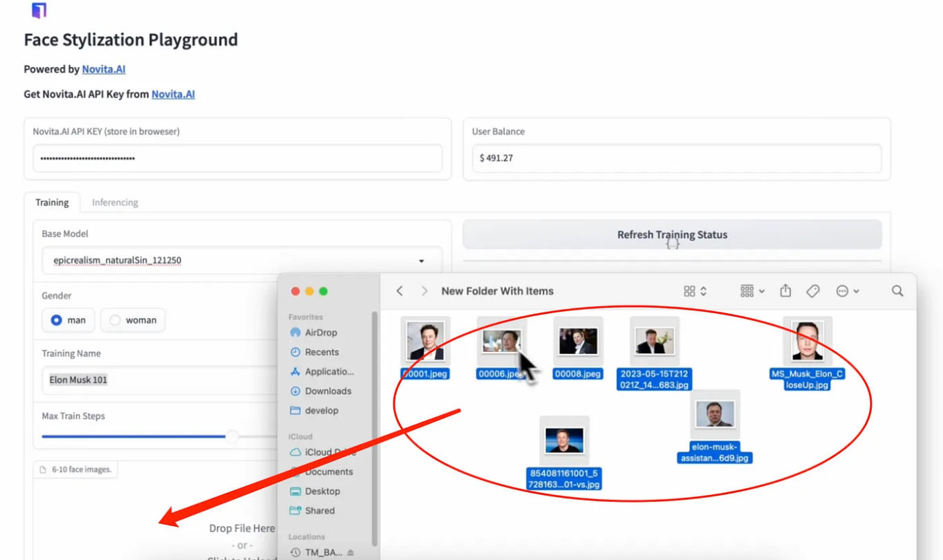
Task: Select the man gender radio button
Action: 57,321
